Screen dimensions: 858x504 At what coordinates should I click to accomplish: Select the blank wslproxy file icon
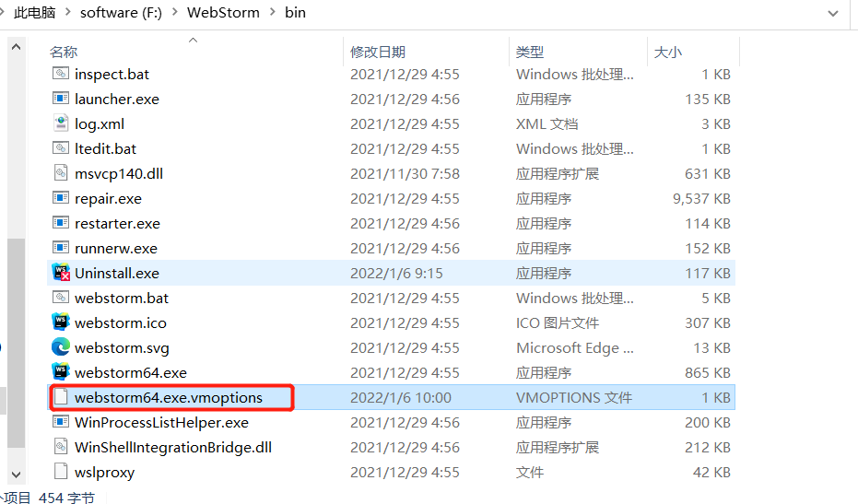coord(61,471)
